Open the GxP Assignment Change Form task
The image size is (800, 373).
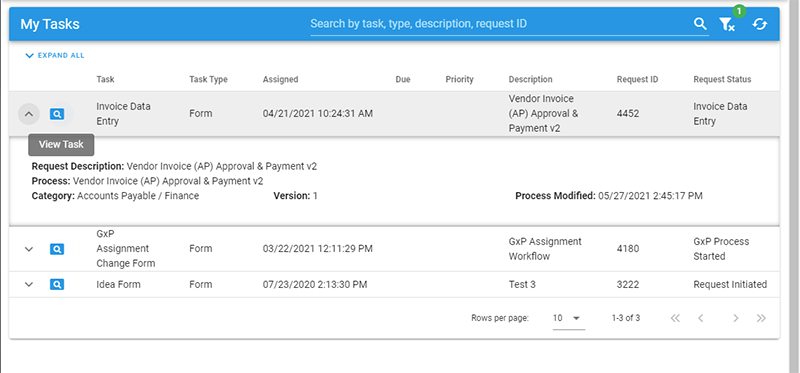pyautogui.click(x=57, y=249)
